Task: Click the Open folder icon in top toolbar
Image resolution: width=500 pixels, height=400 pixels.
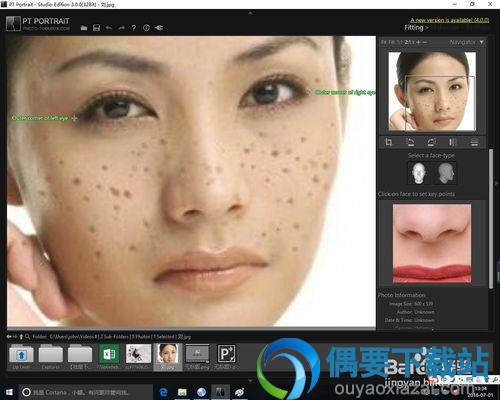Action: click(x=84, y=28)
